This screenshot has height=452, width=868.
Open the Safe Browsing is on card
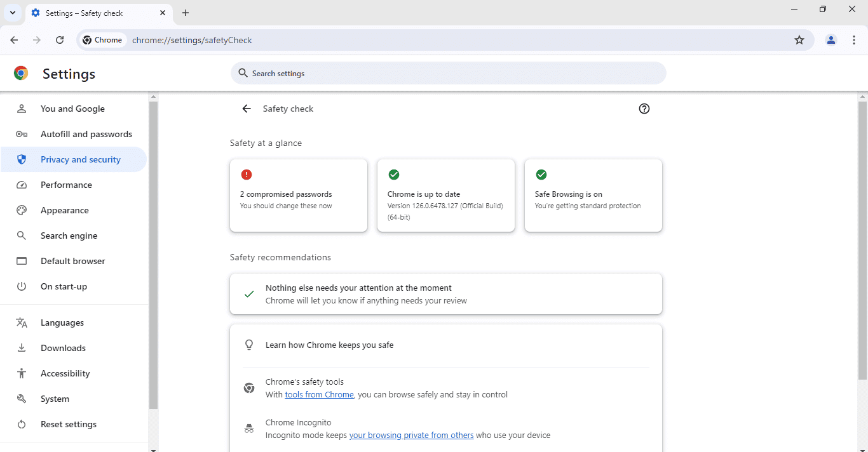(593, 196)
